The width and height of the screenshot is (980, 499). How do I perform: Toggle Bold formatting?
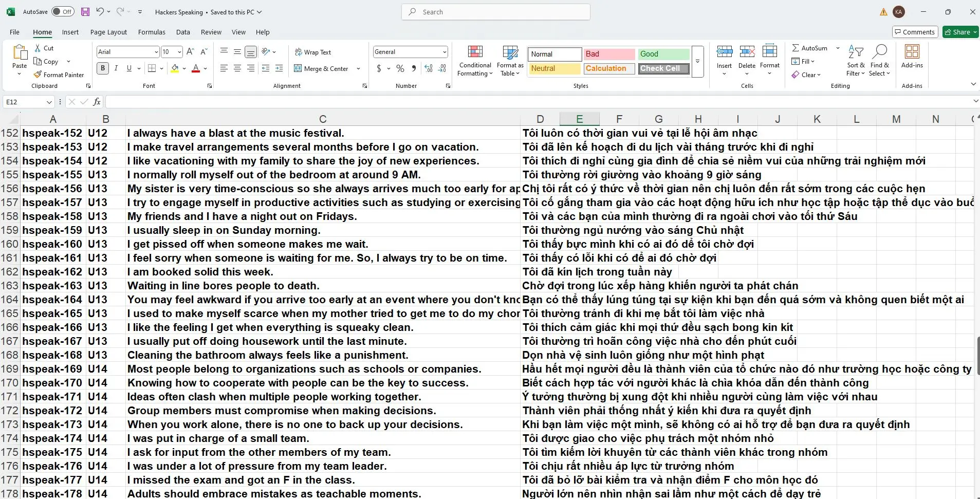[103, 68]
